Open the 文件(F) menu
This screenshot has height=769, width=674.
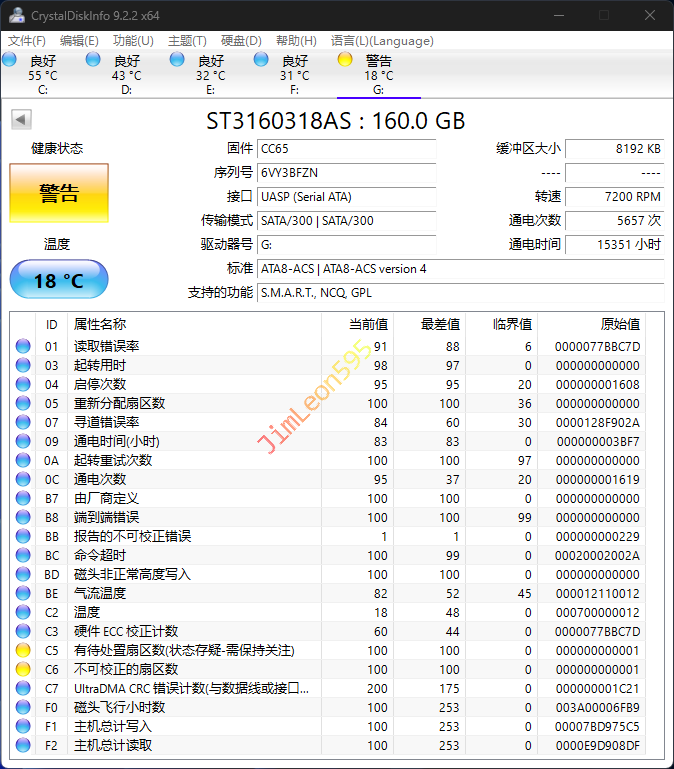27,41
